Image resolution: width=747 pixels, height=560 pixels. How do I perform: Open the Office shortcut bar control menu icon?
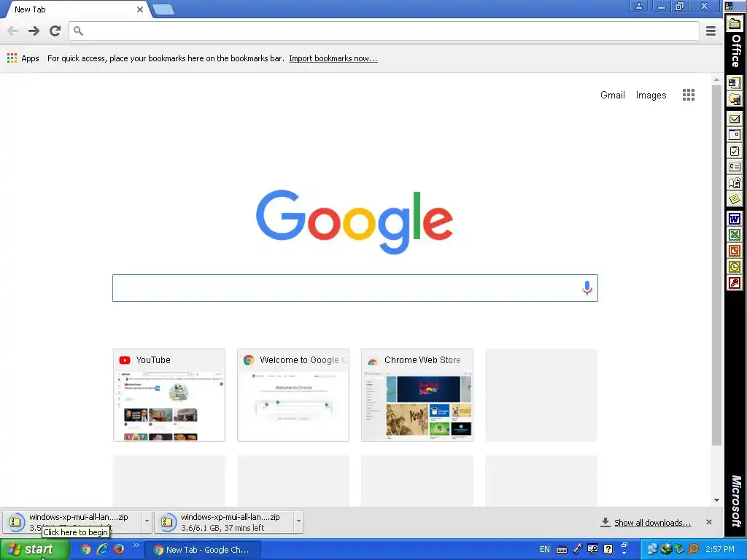tap(729, 6)
